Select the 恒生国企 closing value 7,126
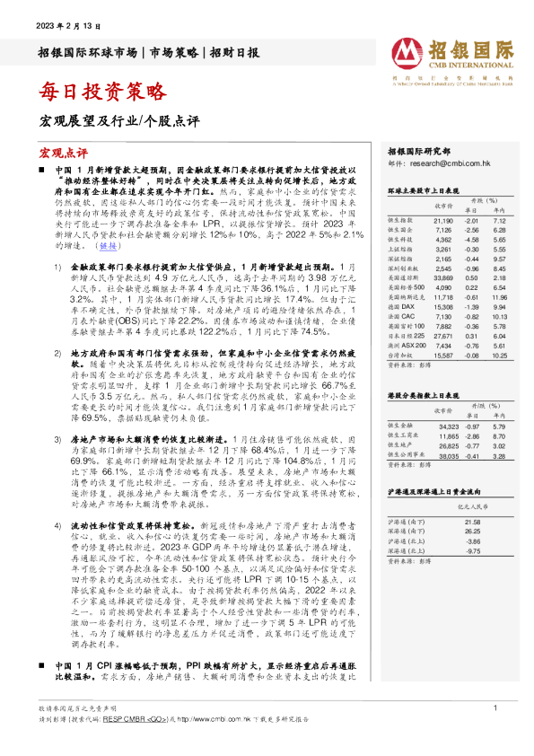The image size is (534, 756). (x=444, y=231)
